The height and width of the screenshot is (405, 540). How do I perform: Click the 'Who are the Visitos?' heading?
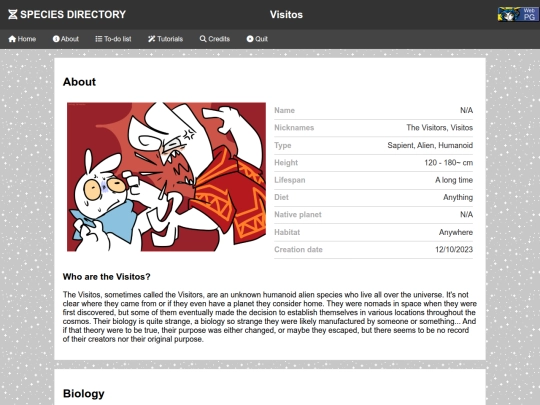pos(106,277)
